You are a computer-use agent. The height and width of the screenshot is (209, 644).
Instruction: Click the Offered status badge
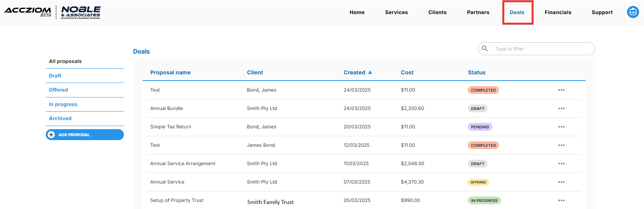click(478, 182)
